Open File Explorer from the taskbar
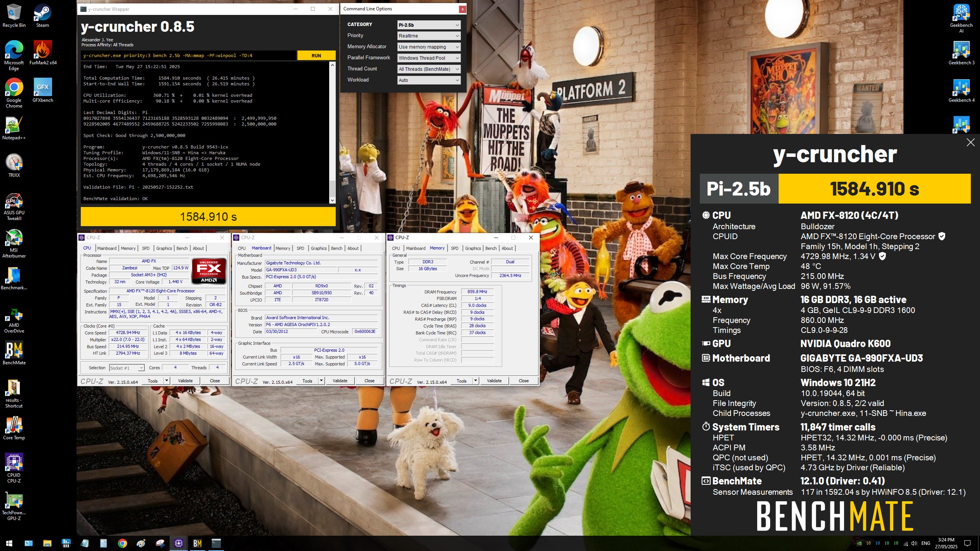This screenshot has width=980, height=551. (x=47, y=543)
